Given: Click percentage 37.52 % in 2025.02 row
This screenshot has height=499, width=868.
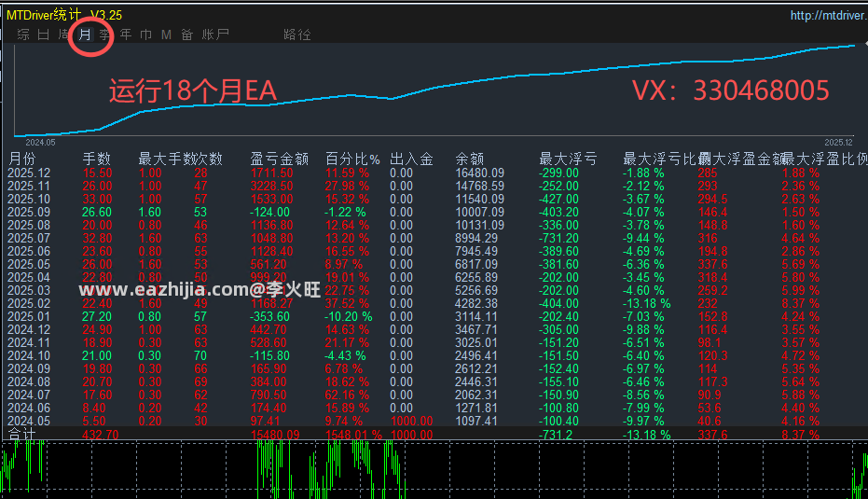Looking at the screenshot, I should tap(347, 303).
